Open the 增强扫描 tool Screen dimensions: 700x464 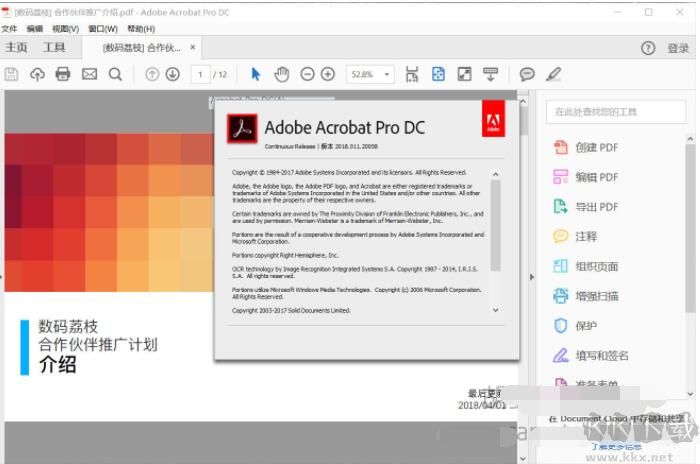(586, 296)
